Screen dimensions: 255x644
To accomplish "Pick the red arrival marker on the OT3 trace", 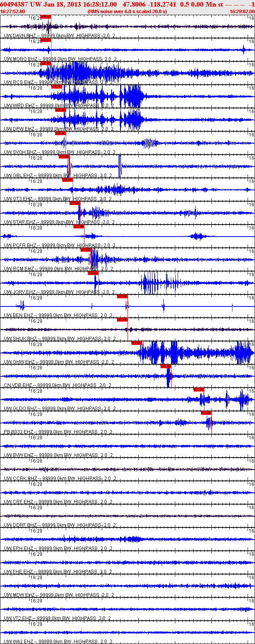I will click(68, 180).
